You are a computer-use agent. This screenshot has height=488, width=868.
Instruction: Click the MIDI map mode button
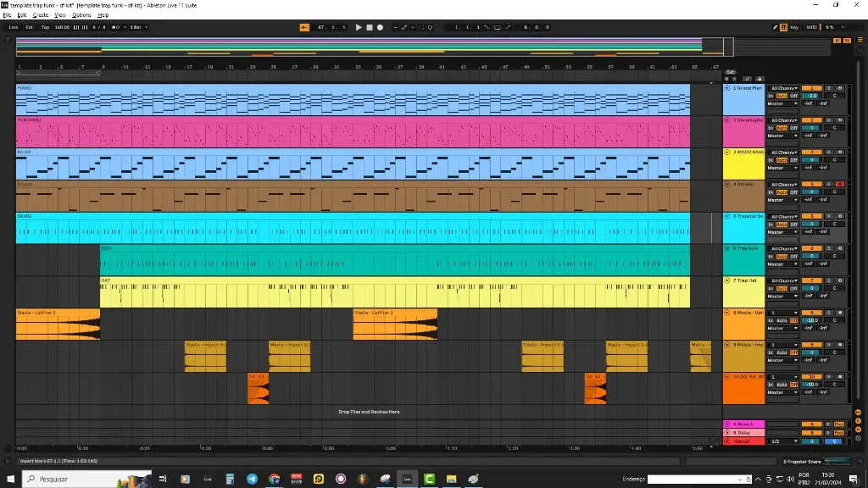[811, 27]
